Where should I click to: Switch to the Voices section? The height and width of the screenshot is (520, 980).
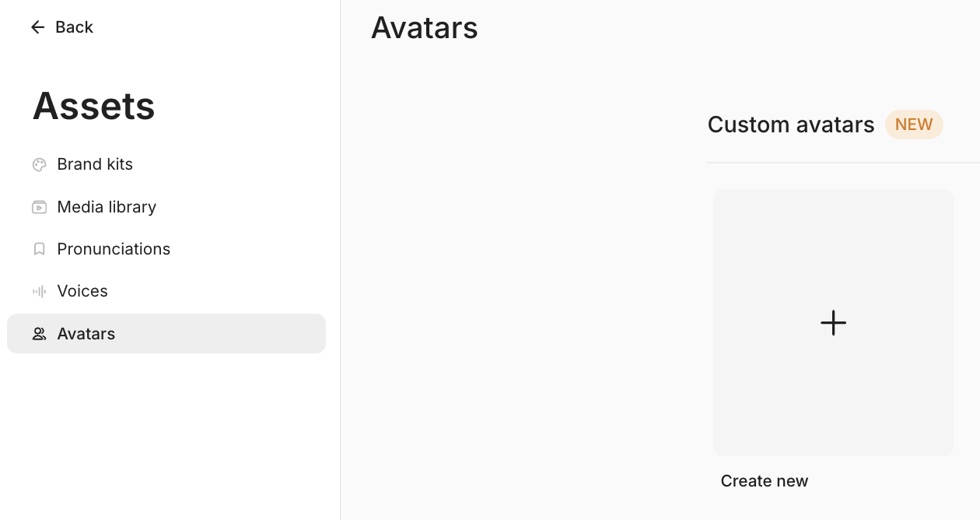(82, 291)
